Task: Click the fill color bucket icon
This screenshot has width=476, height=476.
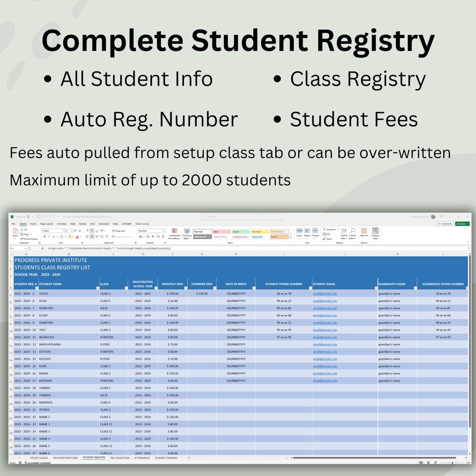Action: (x=70, y=237)
